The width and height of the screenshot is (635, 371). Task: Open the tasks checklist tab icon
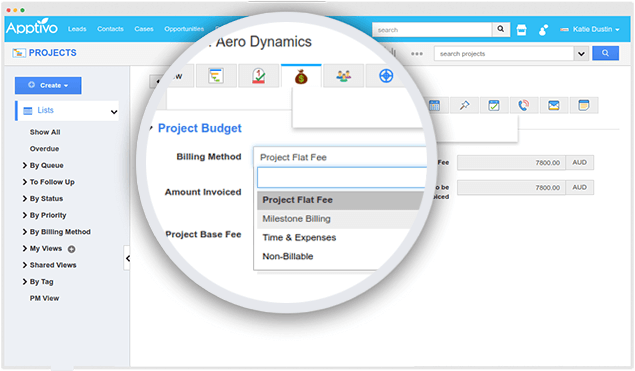tap(258, 76)
